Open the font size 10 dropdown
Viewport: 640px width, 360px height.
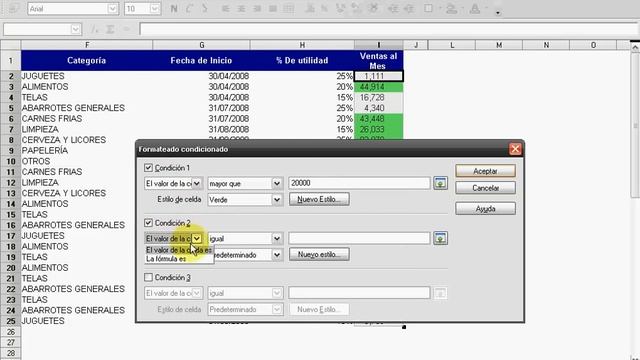coord(155,9)
